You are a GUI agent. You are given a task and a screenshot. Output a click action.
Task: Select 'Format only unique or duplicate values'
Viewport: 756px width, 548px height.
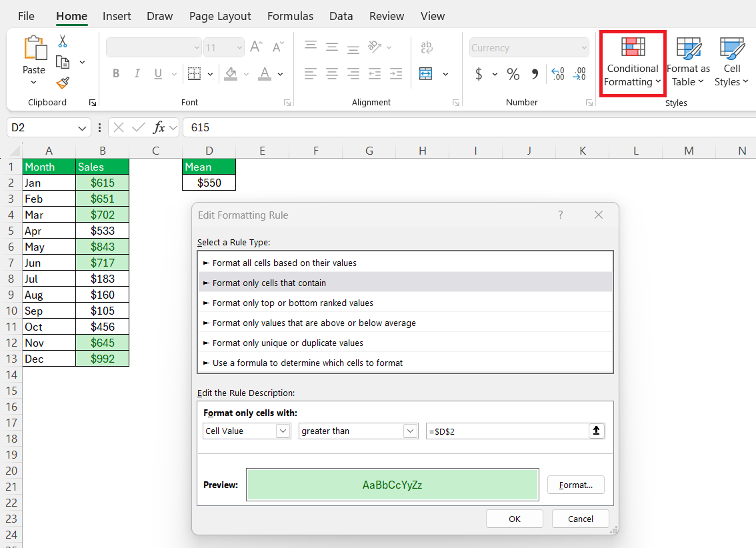405,343
